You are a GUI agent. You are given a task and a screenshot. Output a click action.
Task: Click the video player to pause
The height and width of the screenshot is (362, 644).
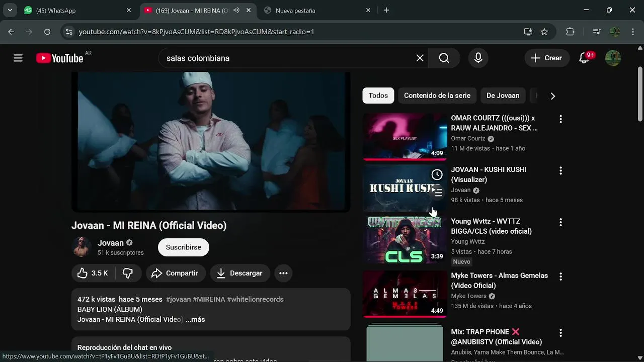tap(211, 142)
